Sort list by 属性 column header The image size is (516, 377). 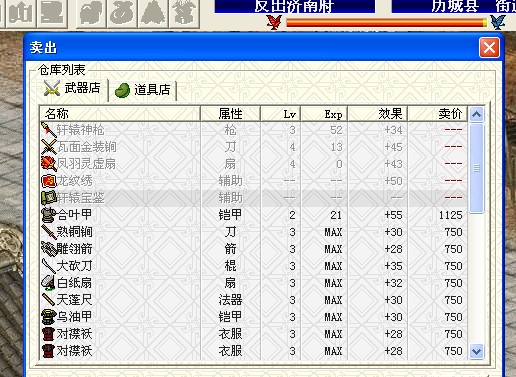(x=230, y=114)
